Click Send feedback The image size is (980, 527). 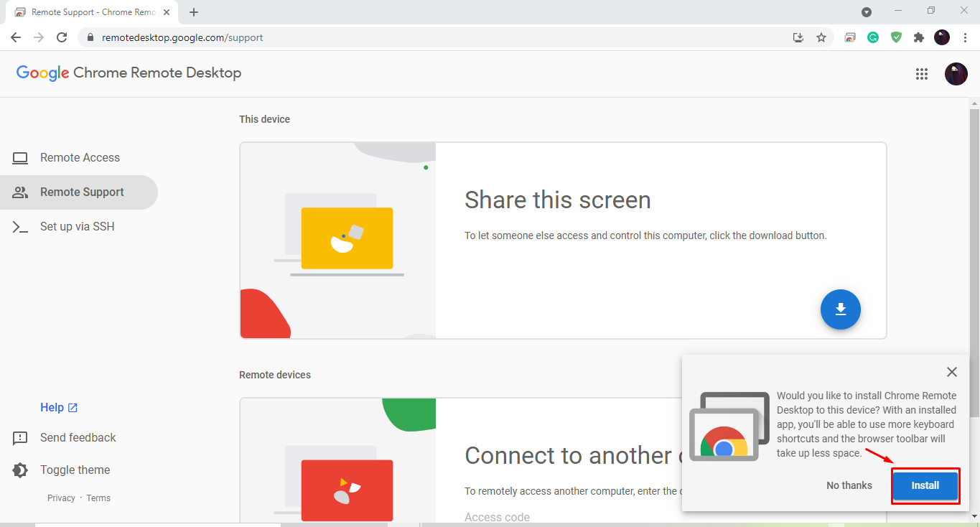click(x=78, y=438)
